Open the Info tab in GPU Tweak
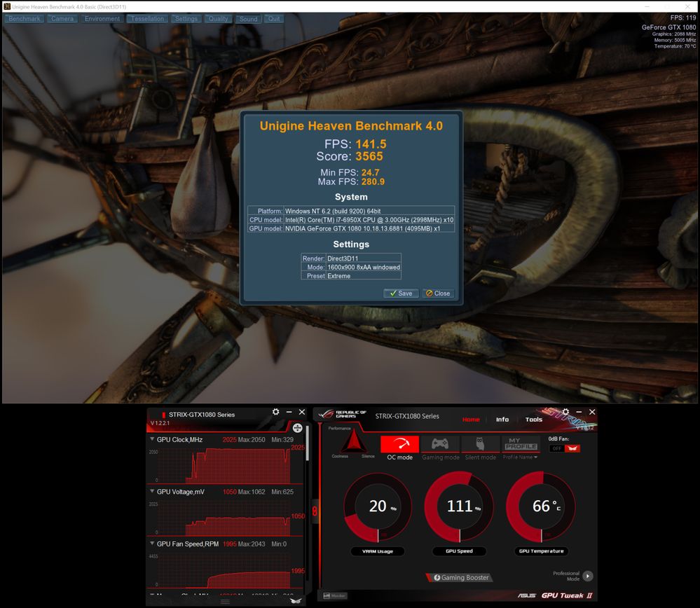This screenshot has height=608, width=700. coord(502,420)
